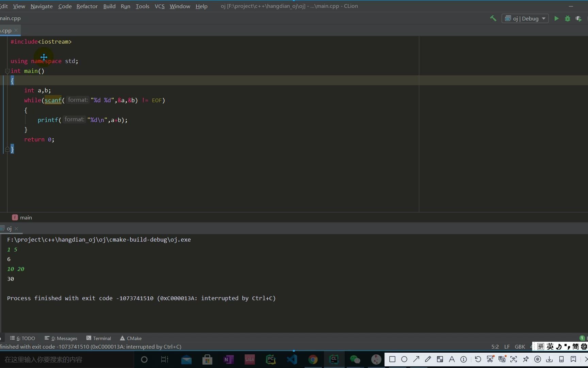Screen dimensions: 588x368
Task: Select the numbered marker tool
Action: tap(463, 359)
